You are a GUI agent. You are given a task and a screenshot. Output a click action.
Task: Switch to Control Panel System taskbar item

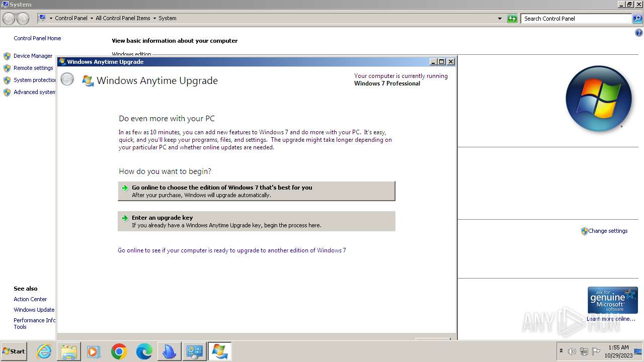(194, 351)
